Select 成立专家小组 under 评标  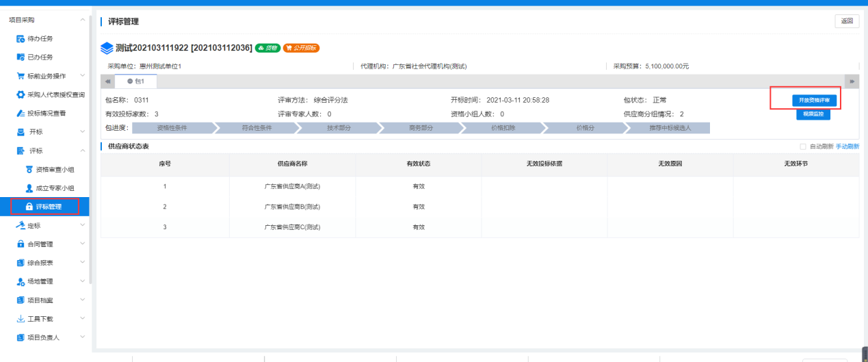55,188
